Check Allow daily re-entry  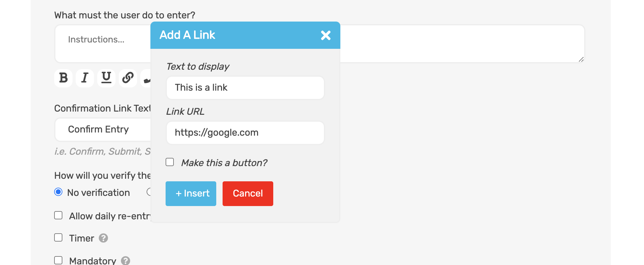[58, 215]
